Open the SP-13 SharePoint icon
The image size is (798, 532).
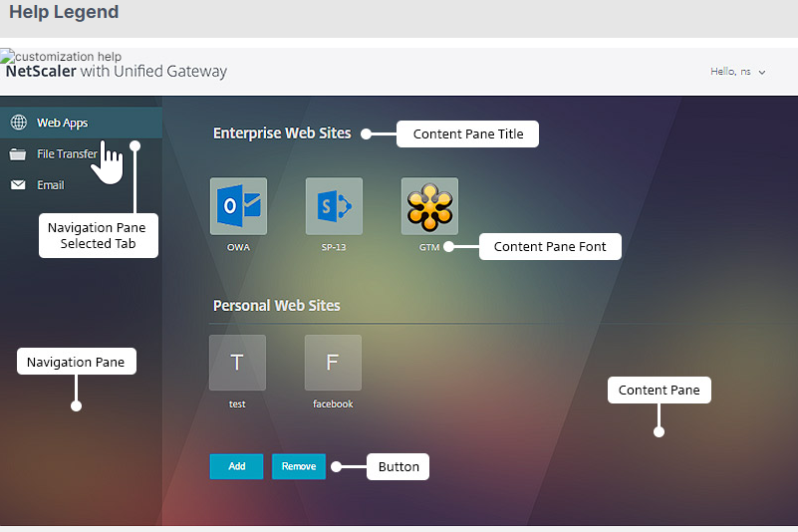334,206
